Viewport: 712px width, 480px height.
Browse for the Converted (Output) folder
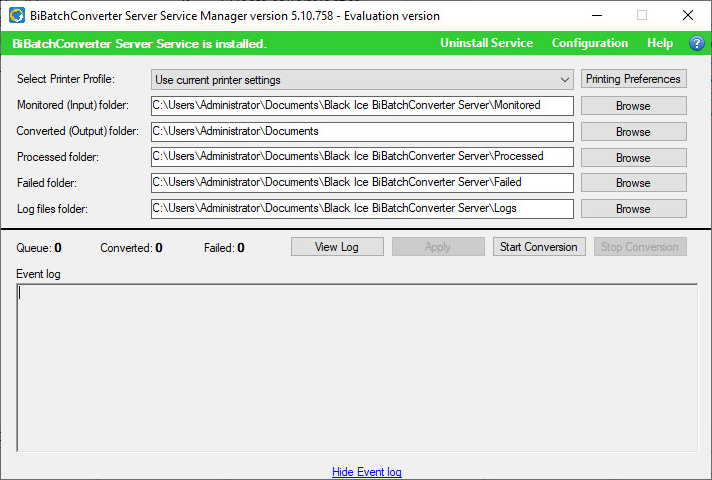tap(633, 132)
